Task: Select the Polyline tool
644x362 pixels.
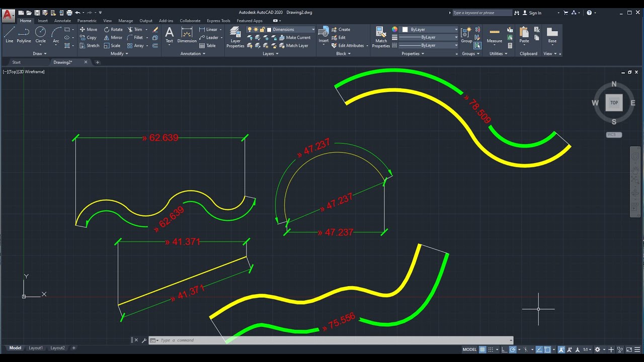Action: (24, 35)
